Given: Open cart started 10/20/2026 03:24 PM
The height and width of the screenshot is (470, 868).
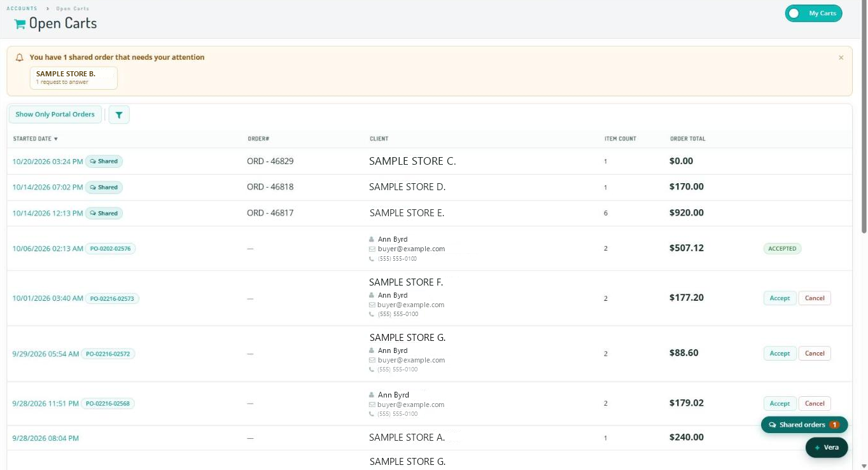Looking at the screenshot, I should click(48, 162).
